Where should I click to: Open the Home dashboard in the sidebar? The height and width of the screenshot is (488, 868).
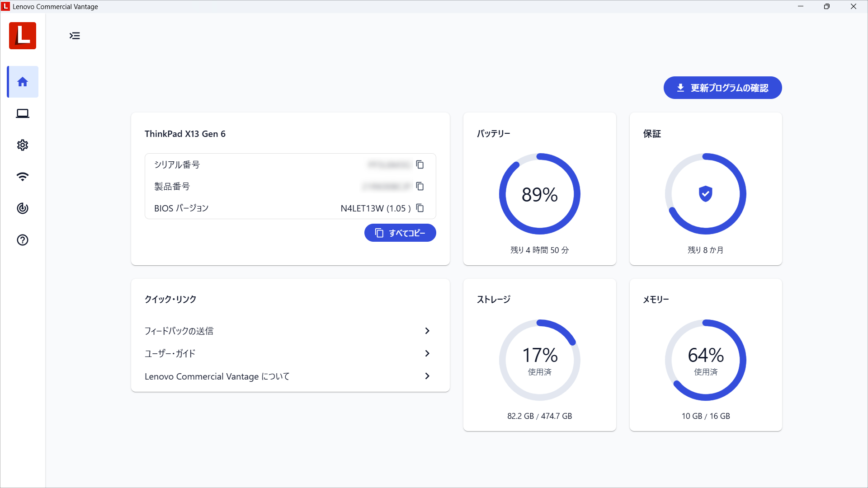pyautogui.click(x=23, y=82)
